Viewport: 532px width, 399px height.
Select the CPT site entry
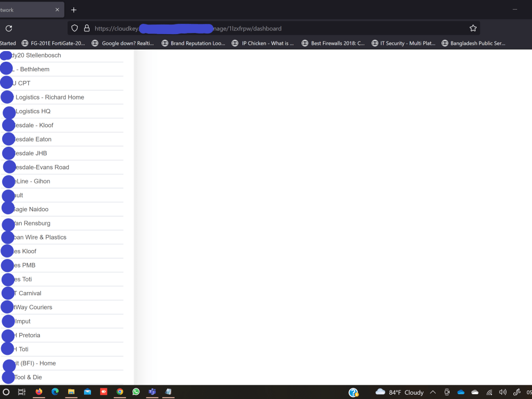pos(62,83)
